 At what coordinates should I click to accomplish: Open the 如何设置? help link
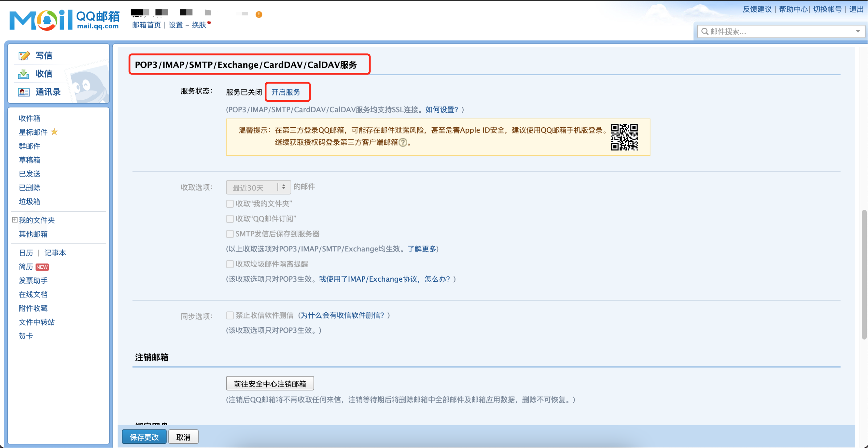442,110
